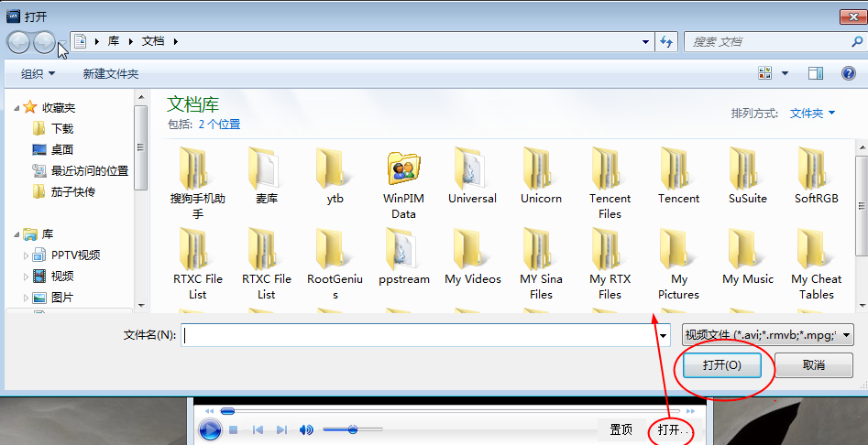Screen dimensions: 868x445
Task: Click the Play button in the player
Action: pyautogui.click(x=210, y=429)
